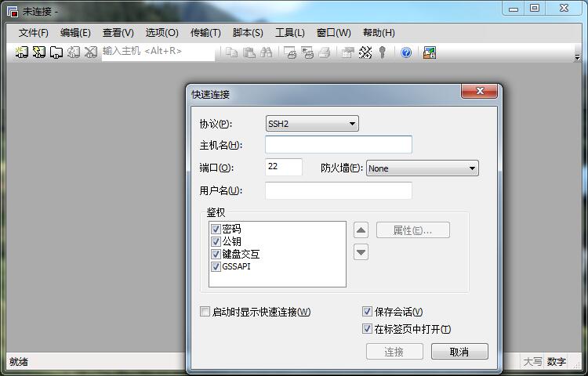Open Help with the blue question icon
Screen dimensions: 588x376
(406, 52)
